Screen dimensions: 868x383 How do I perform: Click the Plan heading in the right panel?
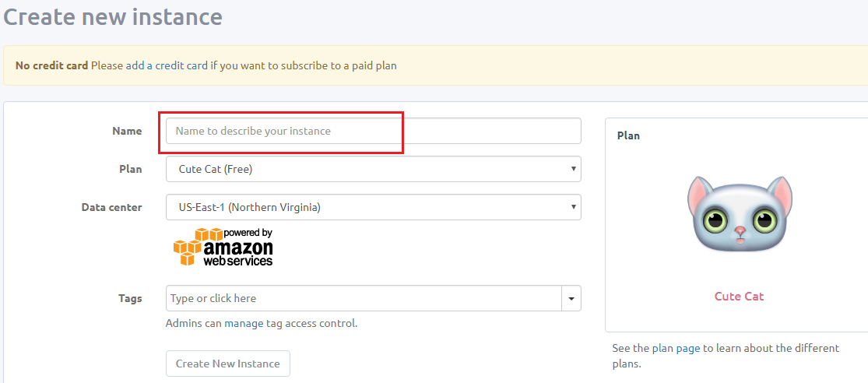628,135
